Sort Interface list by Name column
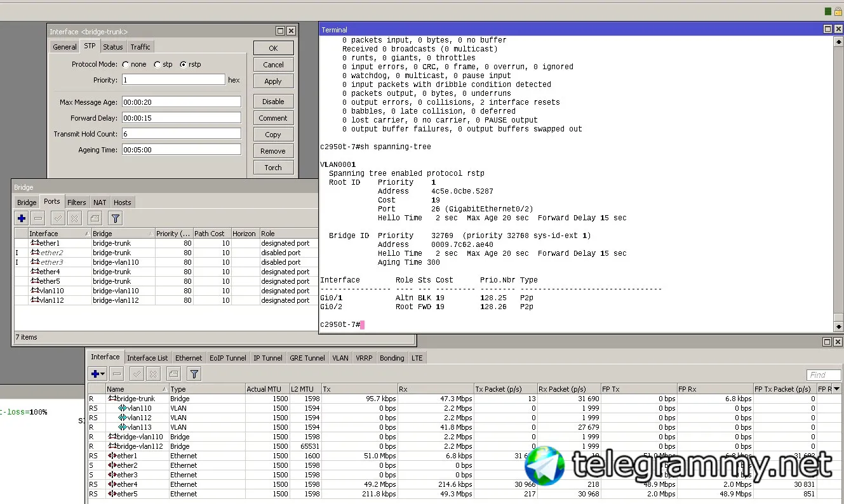The image size is (844, 504). [137, 389]
